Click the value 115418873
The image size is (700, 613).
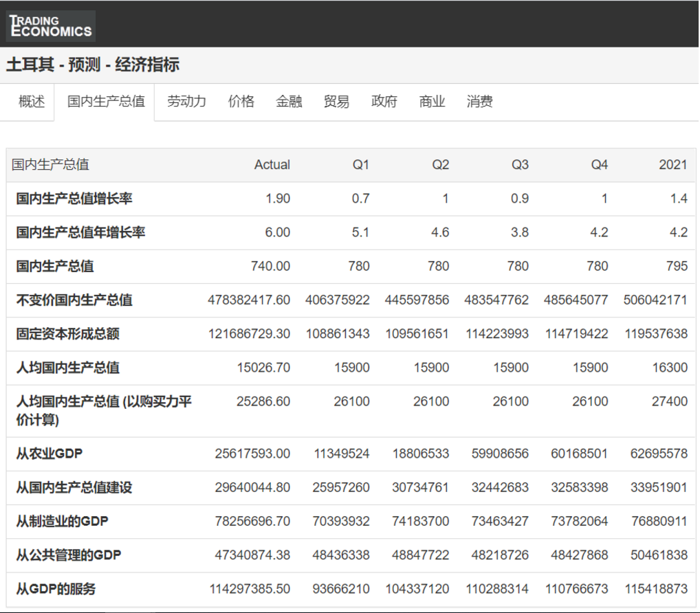point(656,590)
